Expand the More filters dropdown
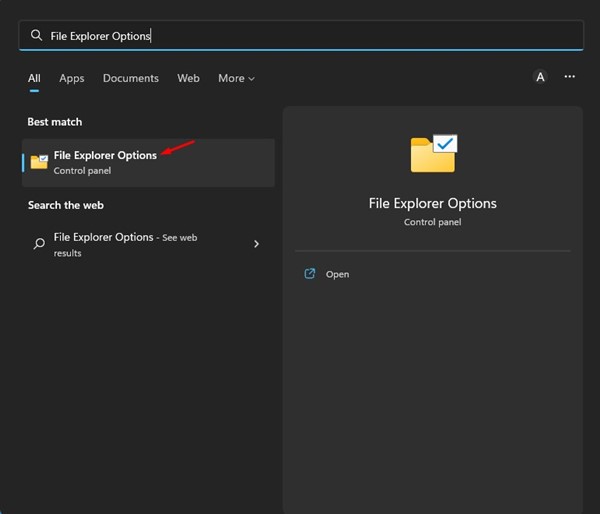Viewport: 600px width, 514px height. (x=236, y=78)
